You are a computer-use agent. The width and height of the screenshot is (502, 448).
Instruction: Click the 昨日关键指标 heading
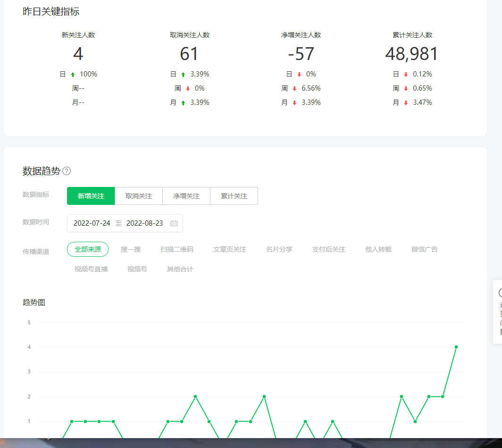(x=51, y=11)
